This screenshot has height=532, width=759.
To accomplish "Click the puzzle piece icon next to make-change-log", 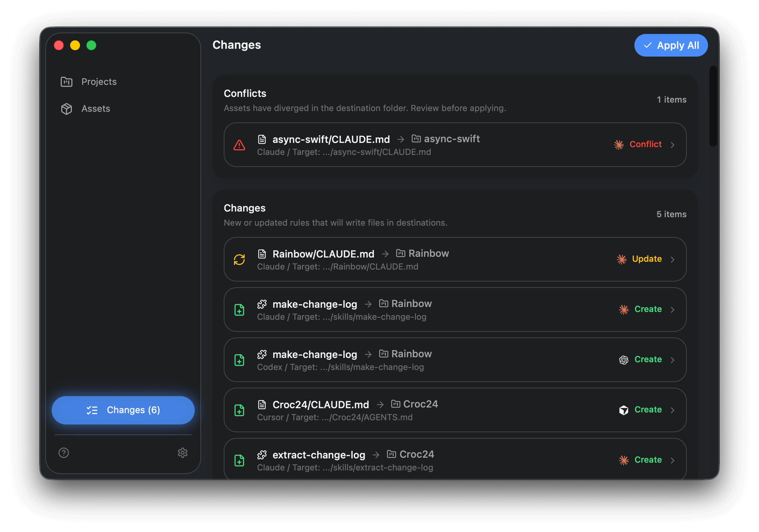I will click(262, 304).
